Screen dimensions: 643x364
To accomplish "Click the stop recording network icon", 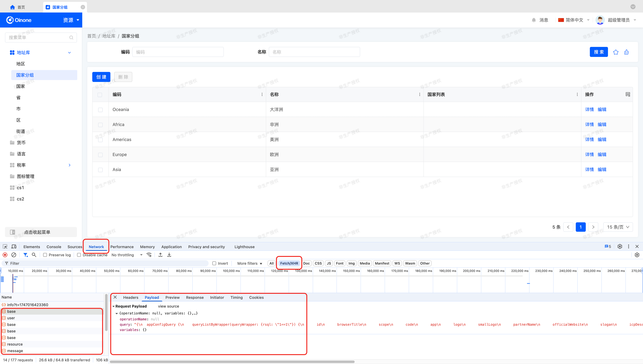I will pos(5,255).
